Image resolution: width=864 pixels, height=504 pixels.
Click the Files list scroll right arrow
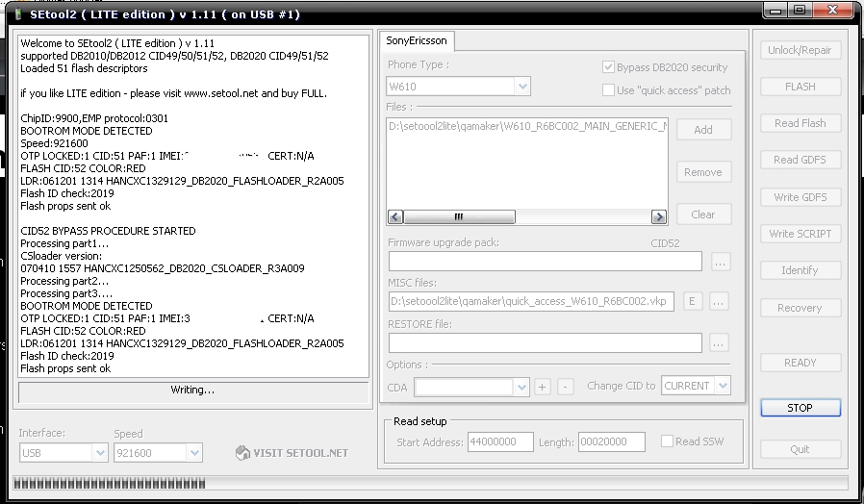click(x=658, y=217)
